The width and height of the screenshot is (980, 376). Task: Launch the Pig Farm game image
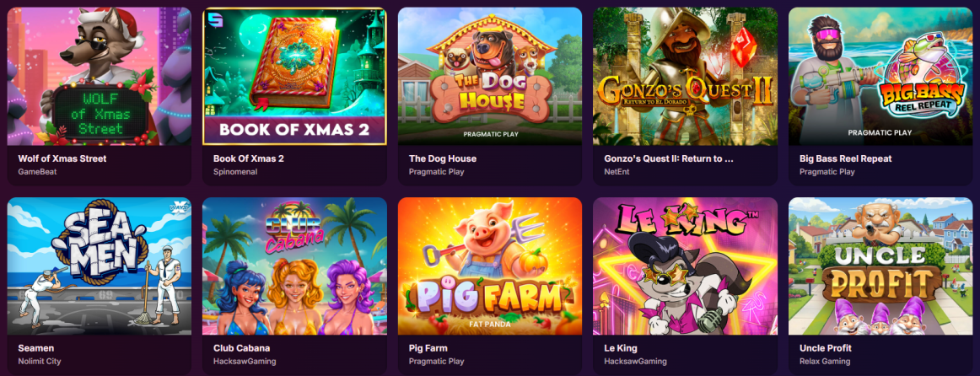coord(490,266)
